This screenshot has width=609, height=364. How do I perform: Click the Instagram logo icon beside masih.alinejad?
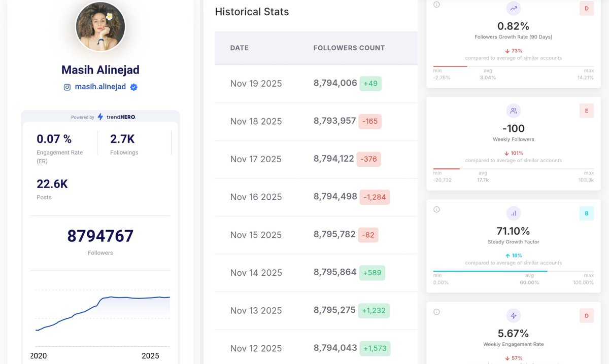click(67, 87)
